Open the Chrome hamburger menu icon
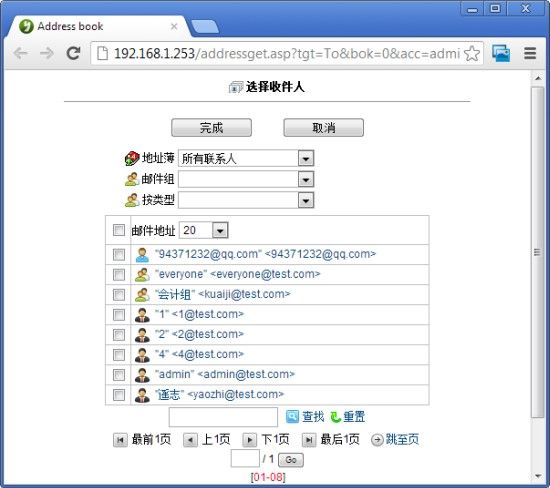This screenshot has width=550, height=488. click(530, 53)
